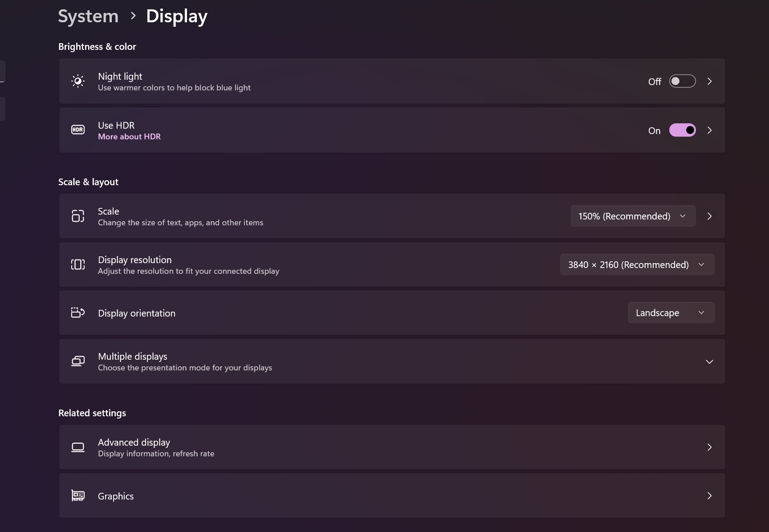Open the Graphics label
The image size is (769, 532).
tap(116, 496)
